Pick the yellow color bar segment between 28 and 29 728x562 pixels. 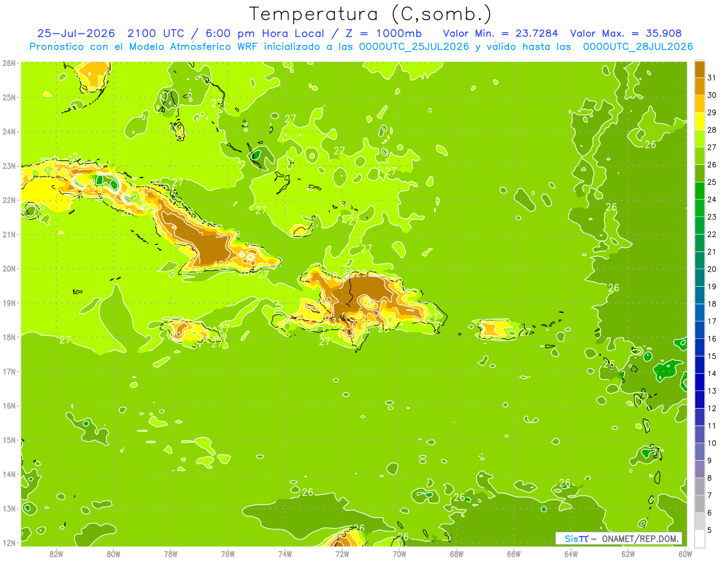tap(699, 121)
